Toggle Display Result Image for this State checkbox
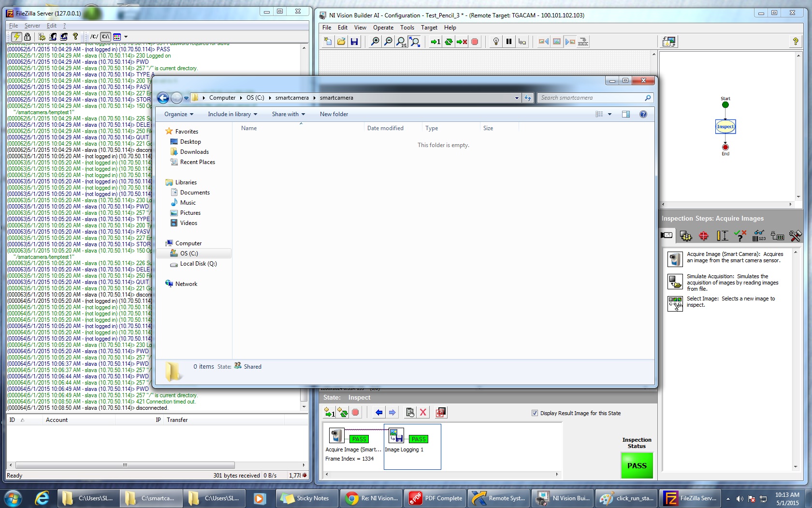 click(x=535, y=413)
